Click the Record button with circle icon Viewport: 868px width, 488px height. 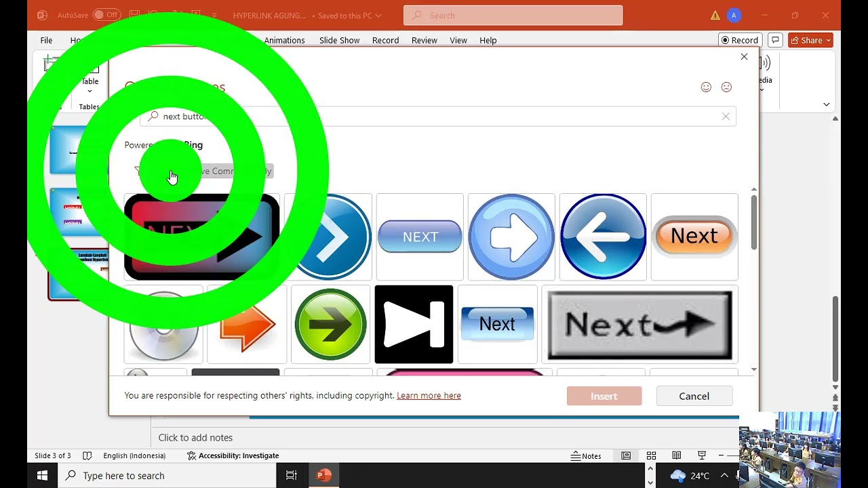point(740,40)
